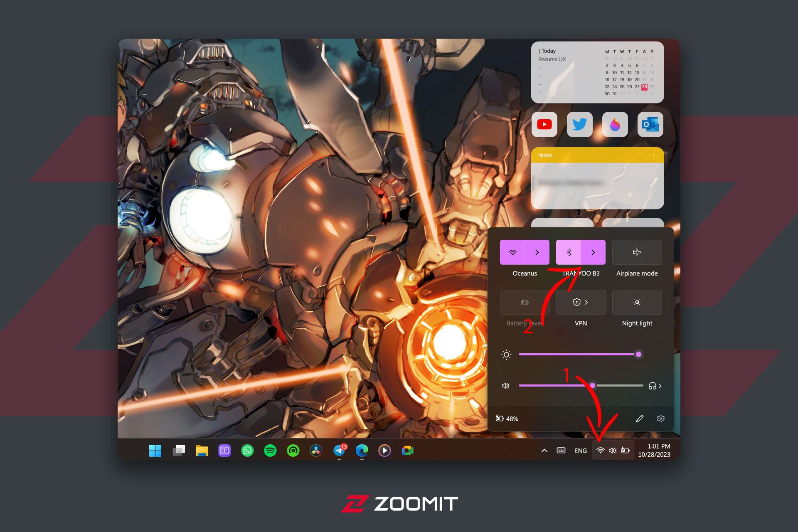Open system Settings gear icon
This screenshot has height=532, width=798.
coord(661,417)
